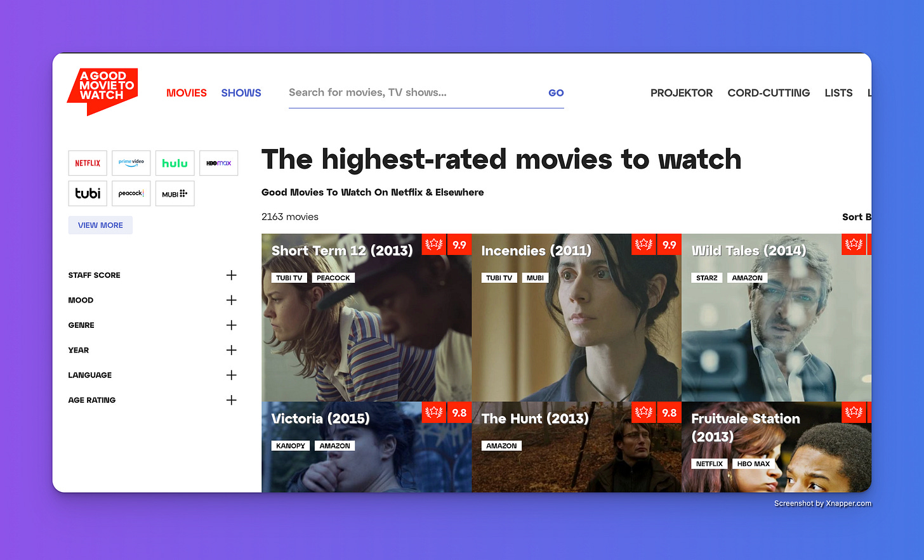Screen dimensions: 924x560
Task: Click View More streaming services
Action: 100,225
